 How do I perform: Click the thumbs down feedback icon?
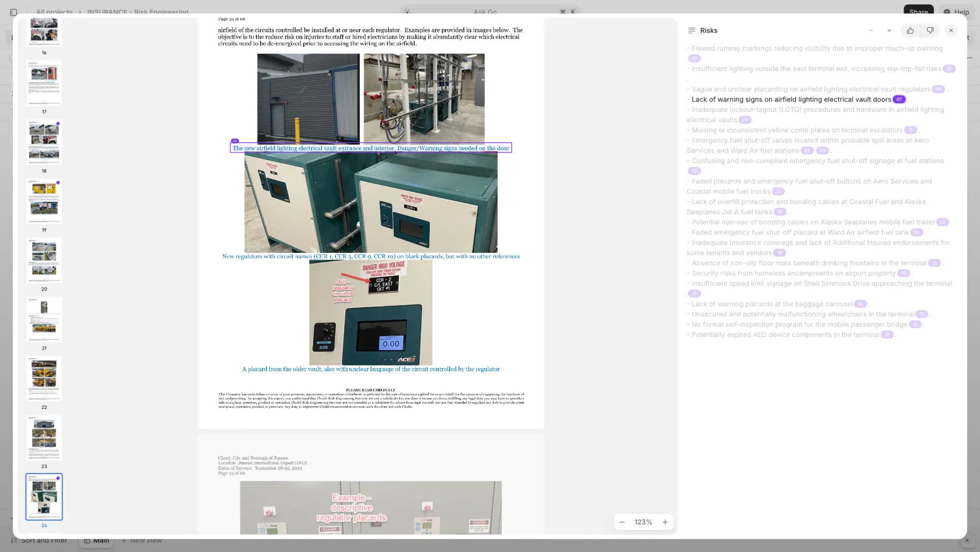pyautogui.click(x=930, y=31)
